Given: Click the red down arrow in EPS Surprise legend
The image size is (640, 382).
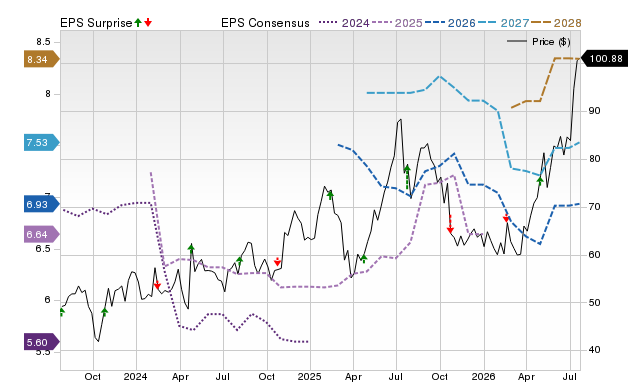Looking at the screenshot, I should 148,23.
